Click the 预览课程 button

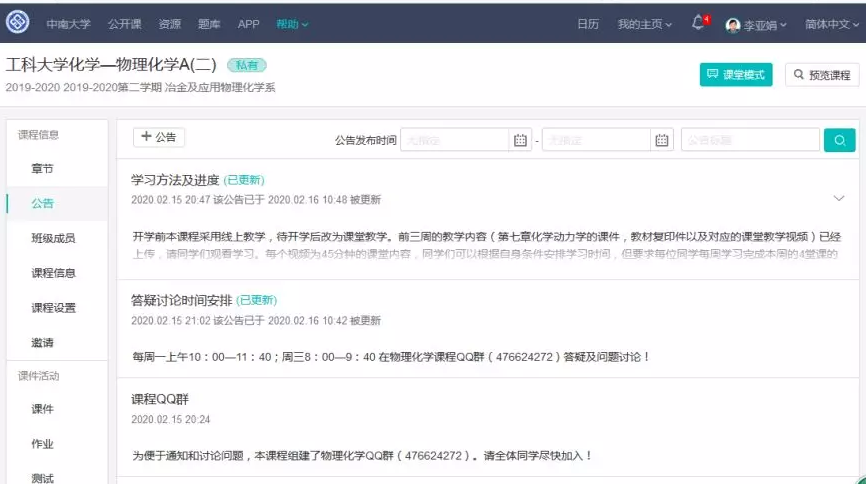click(x=822, y=75)
